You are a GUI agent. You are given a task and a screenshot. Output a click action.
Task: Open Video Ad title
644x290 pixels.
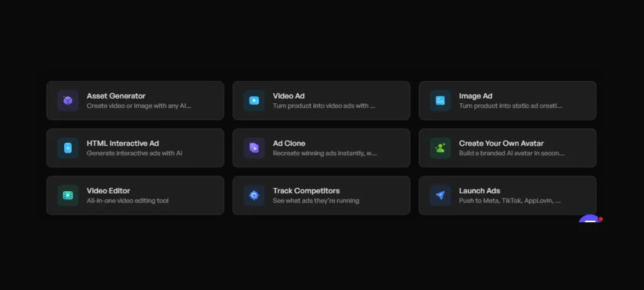pos(289,96)
